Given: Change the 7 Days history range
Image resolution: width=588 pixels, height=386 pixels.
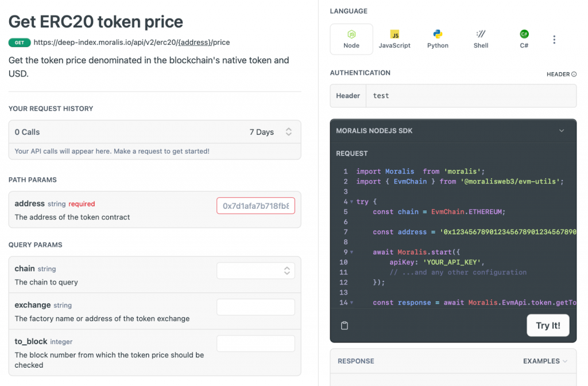Looking at the screenshot, I should (270, 132).
